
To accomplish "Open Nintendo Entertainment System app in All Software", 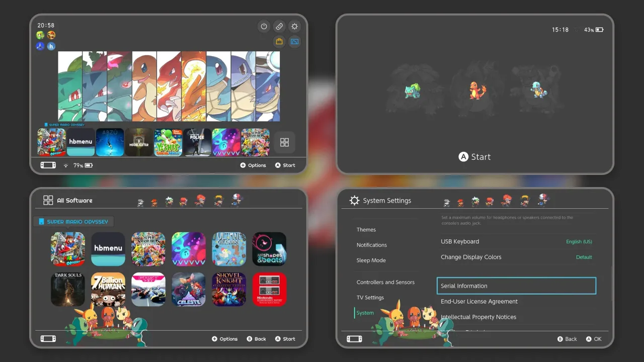I will click(269, 290).
